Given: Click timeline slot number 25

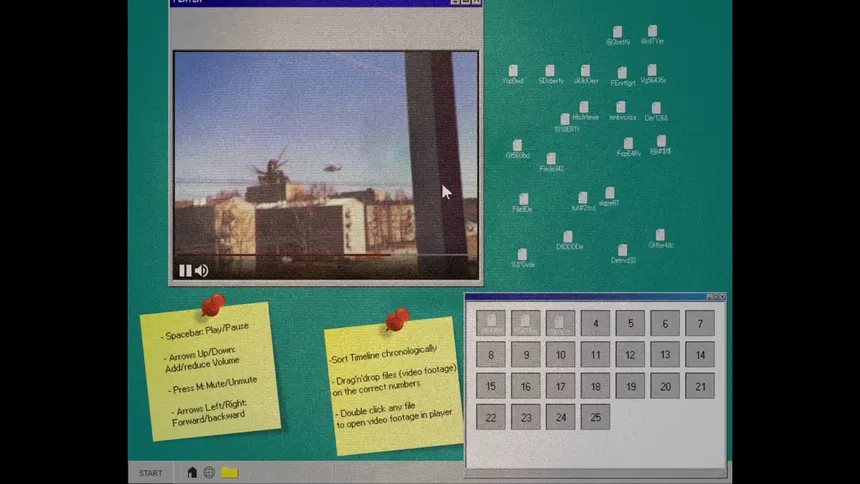Looking at the screenshot, I should click(595, 417).
